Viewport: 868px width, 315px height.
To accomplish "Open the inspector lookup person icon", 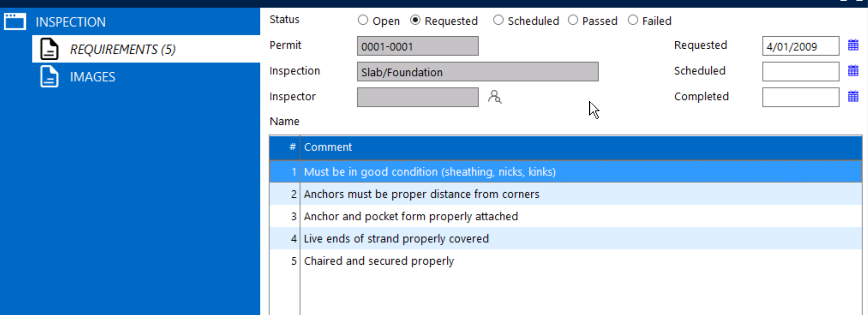I will 494,97.
